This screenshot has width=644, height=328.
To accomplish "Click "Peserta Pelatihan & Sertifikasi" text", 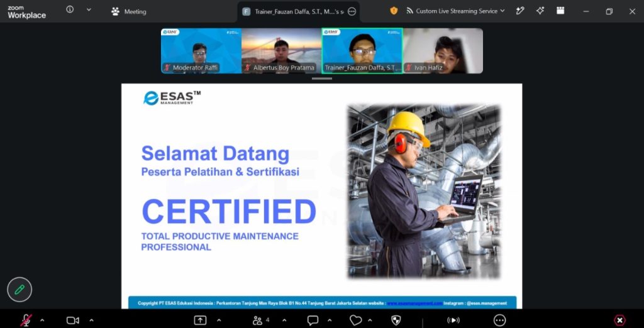I will coord(220,172).
